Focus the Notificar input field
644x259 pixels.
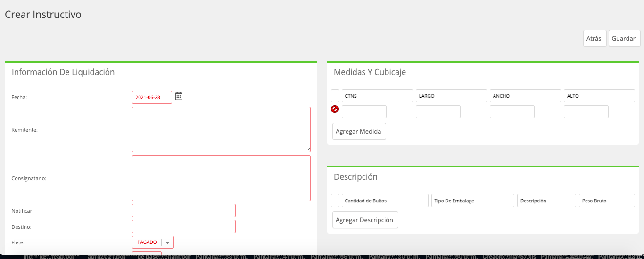pos(184,210)
